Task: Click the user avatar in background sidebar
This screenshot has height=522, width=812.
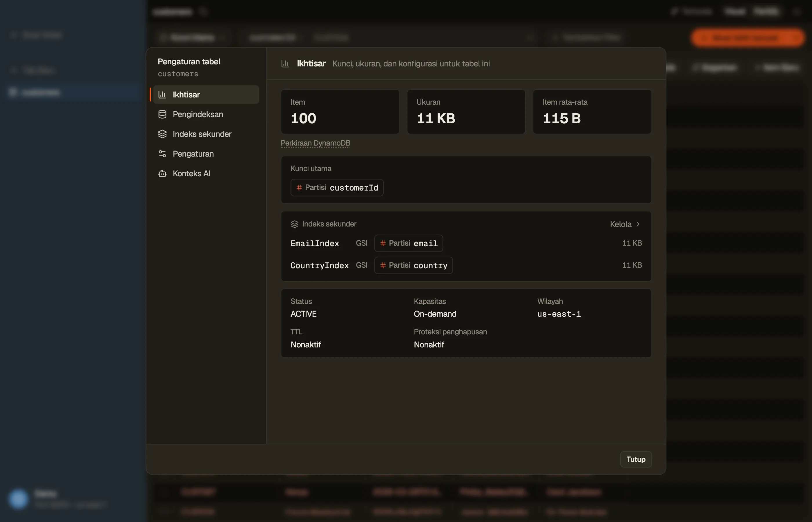Action: coord(18,499)
